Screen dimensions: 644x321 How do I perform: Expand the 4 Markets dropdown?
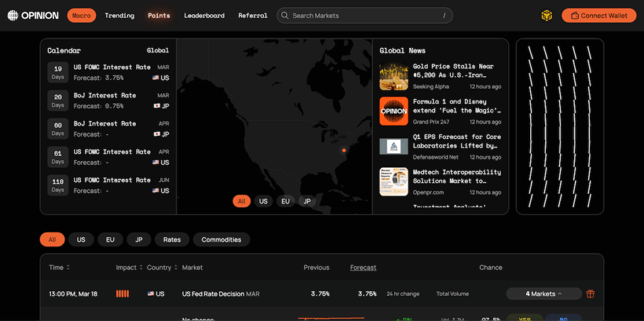click(x=543, y=294)
